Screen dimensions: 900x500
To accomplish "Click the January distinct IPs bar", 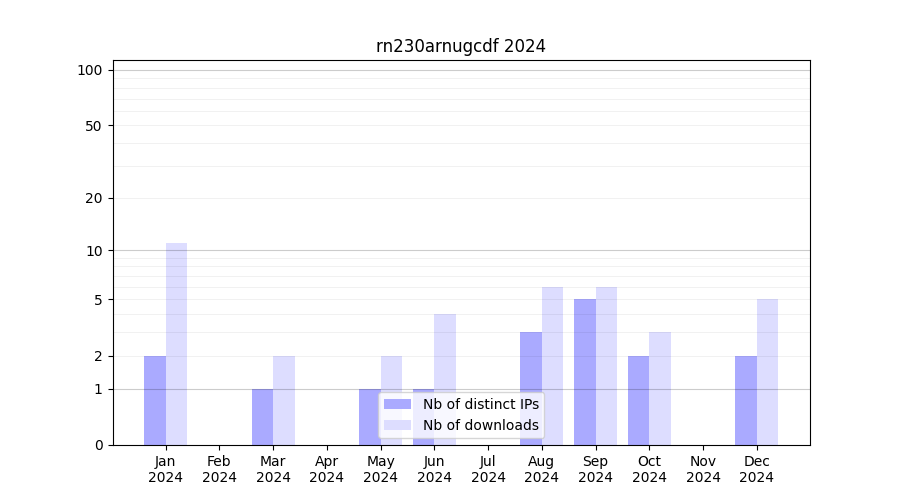I will (x=155, y=400).
